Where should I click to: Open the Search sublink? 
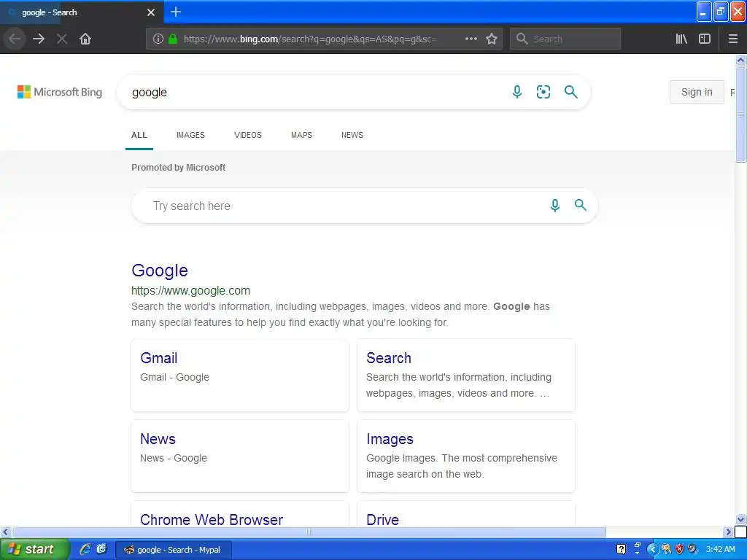(x=388, y=357)
